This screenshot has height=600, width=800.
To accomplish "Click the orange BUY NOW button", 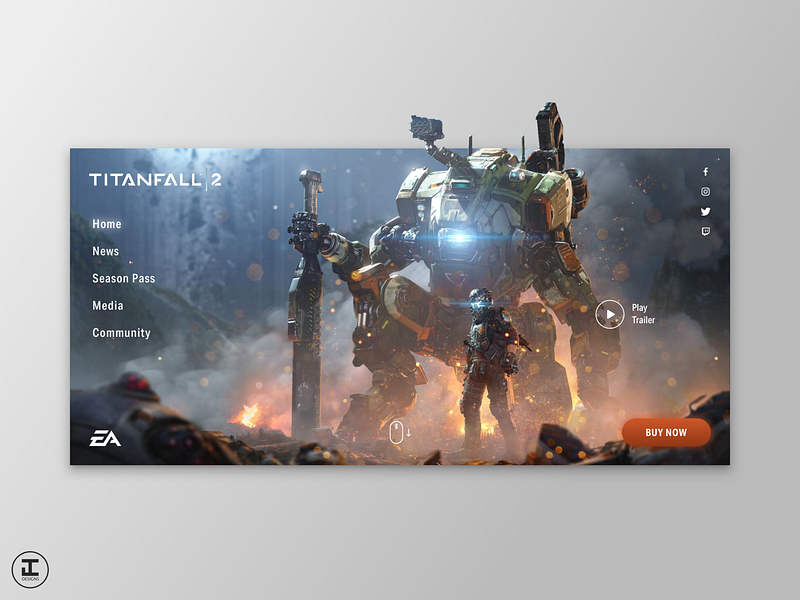I will pyautogui.click(x=666, y=433).
